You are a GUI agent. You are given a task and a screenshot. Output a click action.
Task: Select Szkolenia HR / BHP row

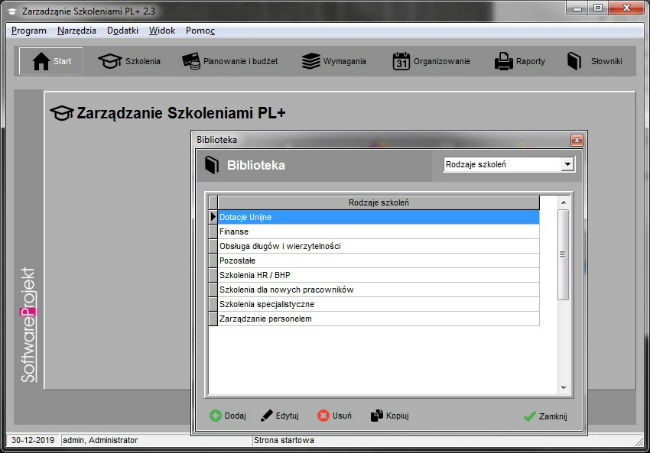378,275
